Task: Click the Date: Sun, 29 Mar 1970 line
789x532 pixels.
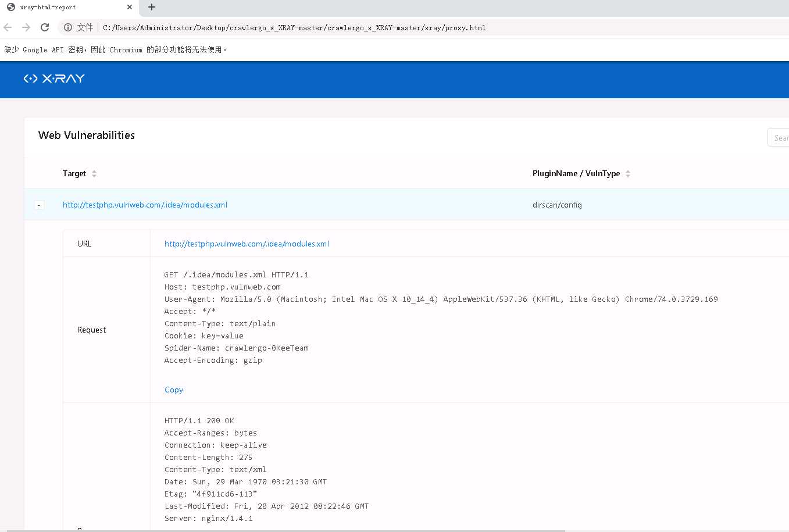Action: click(246, 481)
